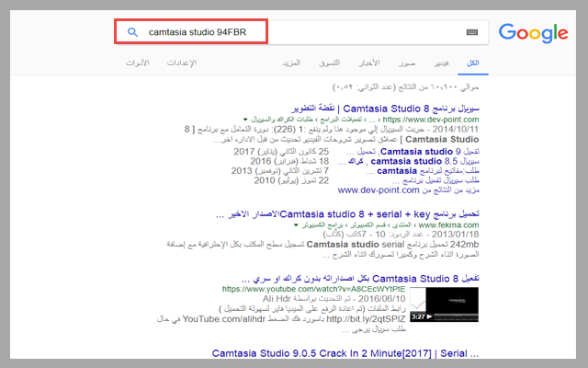Click the magnifier search icon
The image size is (588, 368).
click(x=132, y=32)
